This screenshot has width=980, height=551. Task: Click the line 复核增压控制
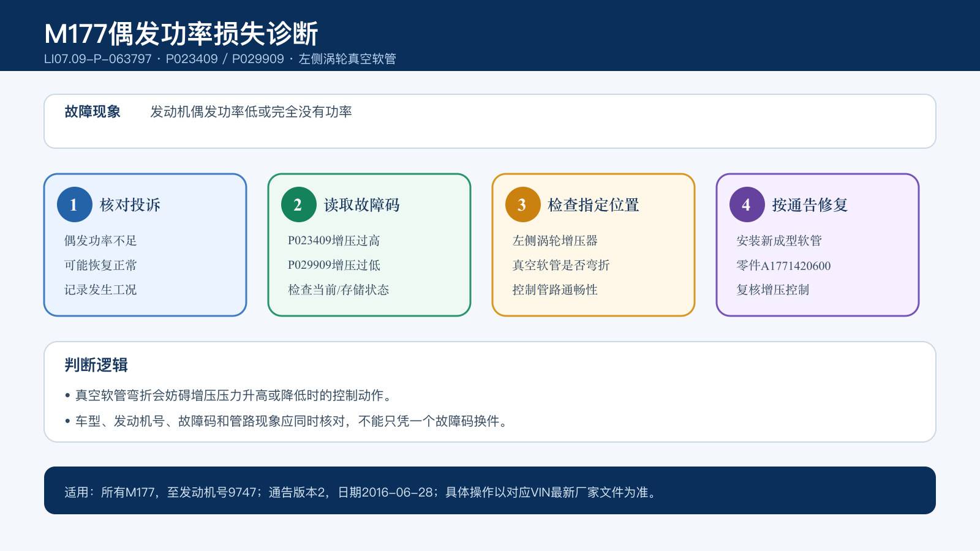click(773, 290)
